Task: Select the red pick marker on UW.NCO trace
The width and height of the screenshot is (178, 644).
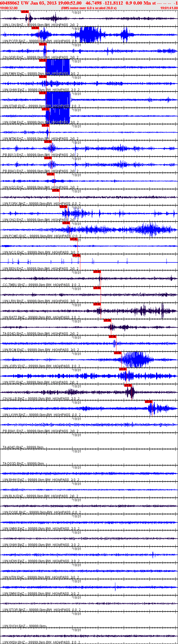Action: [x=74, y=239]
